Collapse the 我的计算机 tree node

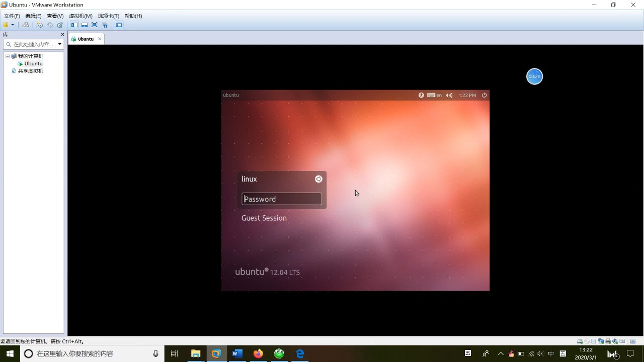tap(8, 56)
